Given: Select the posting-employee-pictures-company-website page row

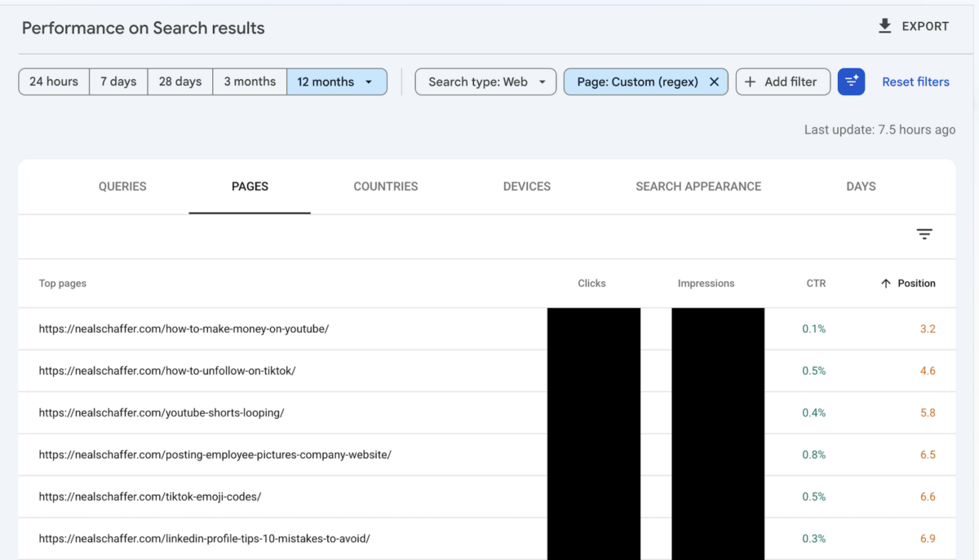Looking at the screenshot, I should click(487, 455).
